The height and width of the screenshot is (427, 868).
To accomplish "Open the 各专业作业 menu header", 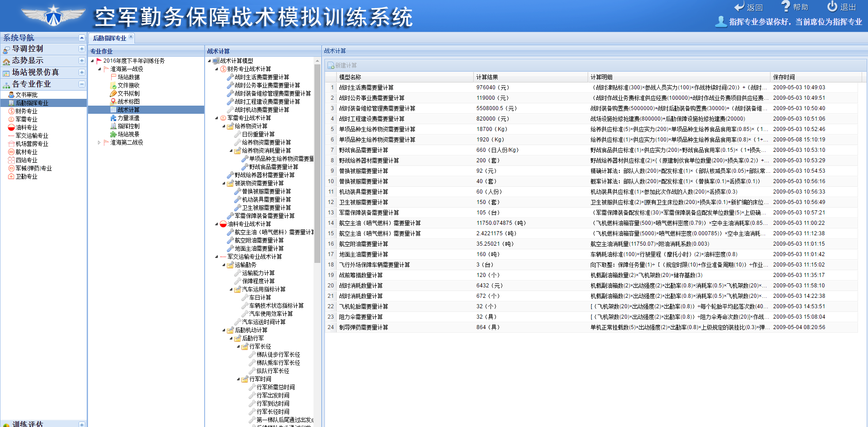I will pos(43,84).
